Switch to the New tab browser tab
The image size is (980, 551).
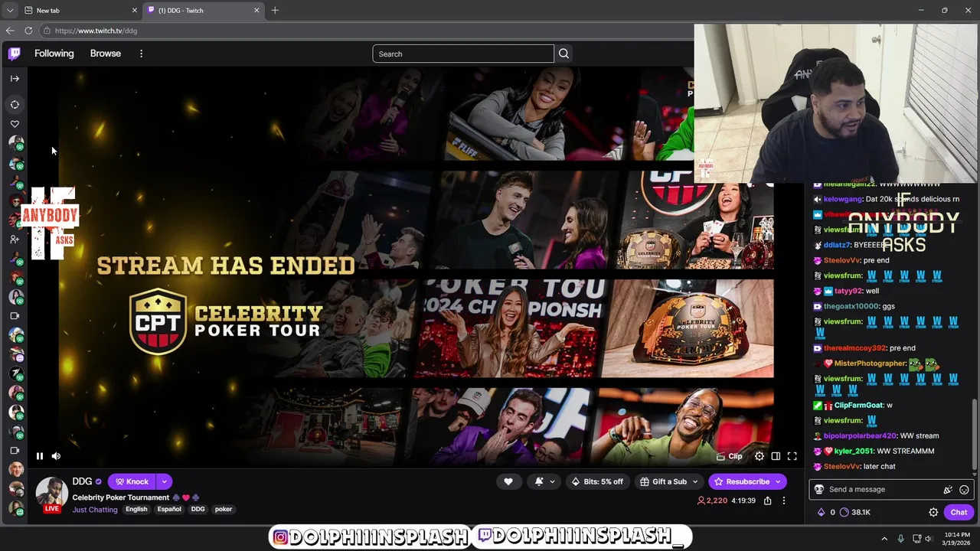[80, 10]
